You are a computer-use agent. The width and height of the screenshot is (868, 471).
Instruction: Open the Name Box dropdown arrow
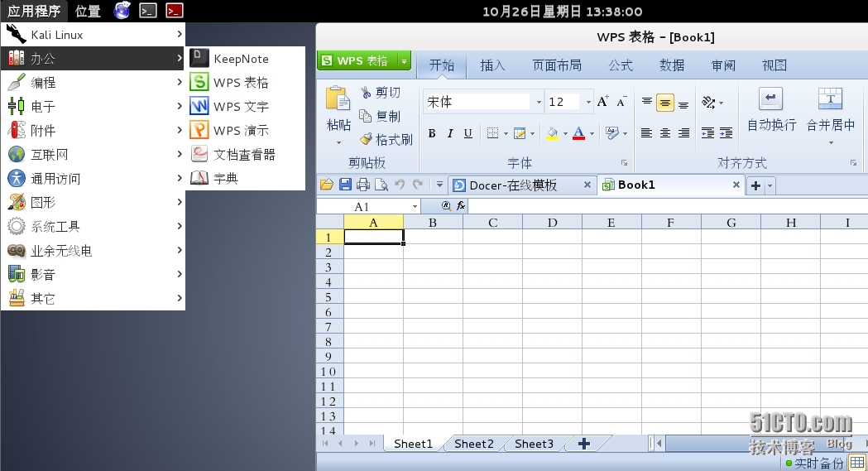click(x=415, y=206)
